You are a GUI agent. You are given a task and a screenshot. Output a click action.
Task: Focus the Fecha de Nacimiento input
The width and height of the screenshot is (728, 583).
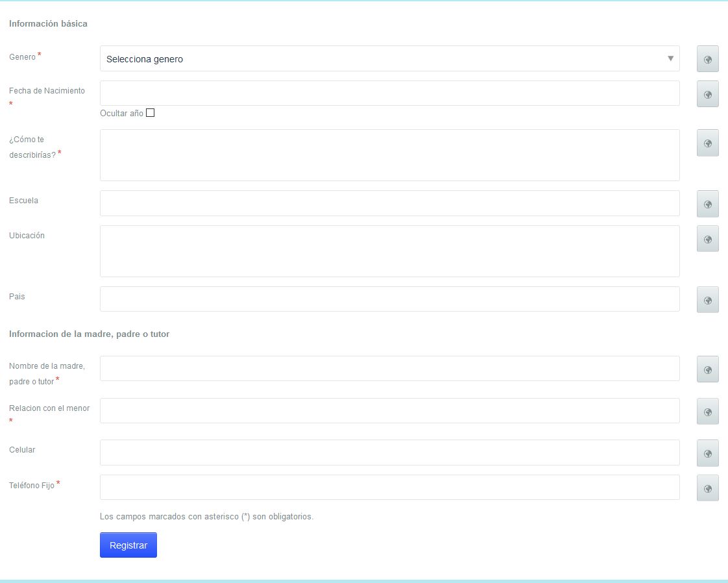tap(389, 93)
